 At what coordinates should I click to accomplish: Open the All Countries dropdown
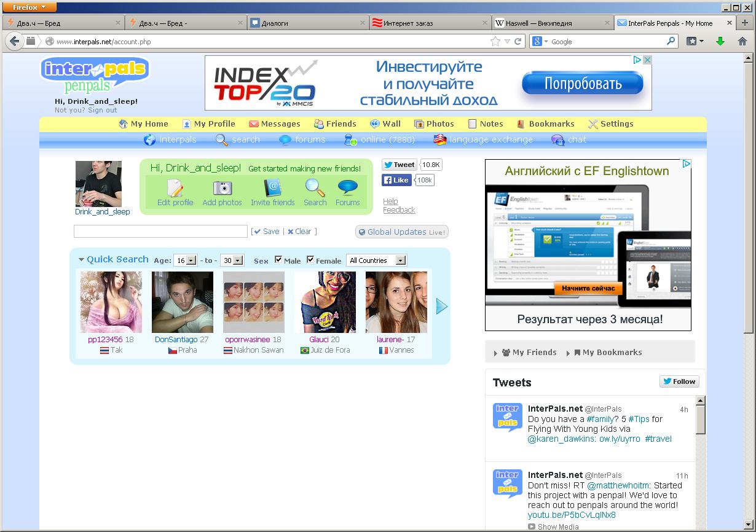coord(376,260)
